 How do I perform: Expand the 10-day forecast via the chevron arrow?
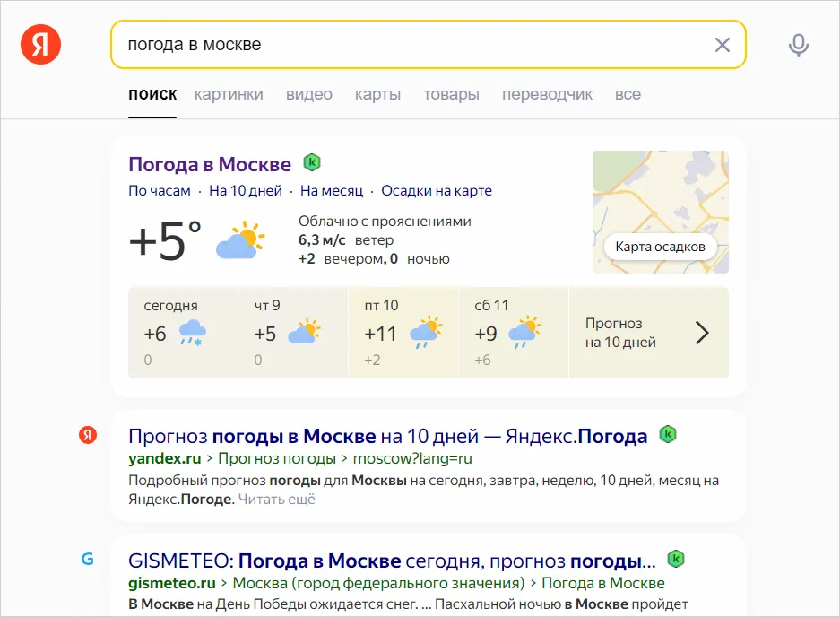tap(703, 333)
